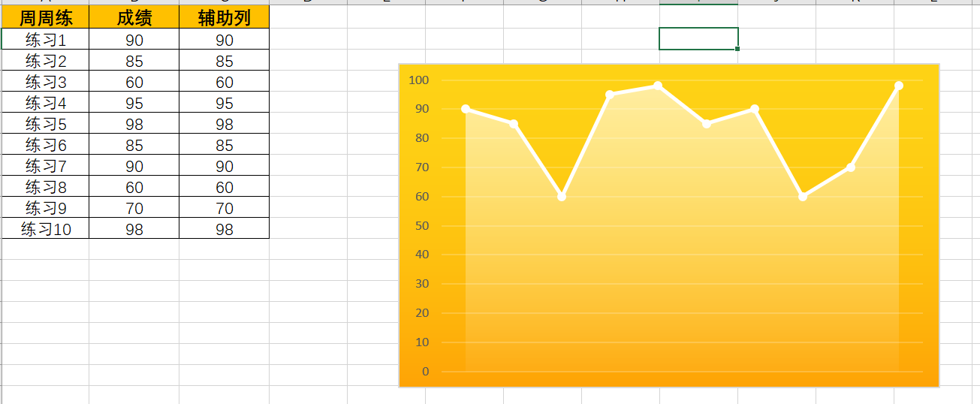Click chart axis label 10

coord(422,342)
